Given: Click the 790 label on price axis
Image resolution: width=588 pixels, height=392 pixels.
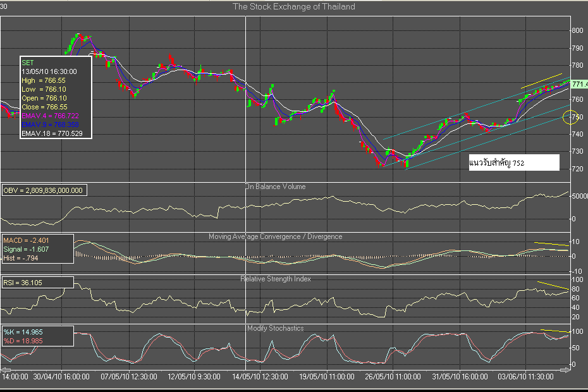Looking at the screenshot, I should [577, 48].
